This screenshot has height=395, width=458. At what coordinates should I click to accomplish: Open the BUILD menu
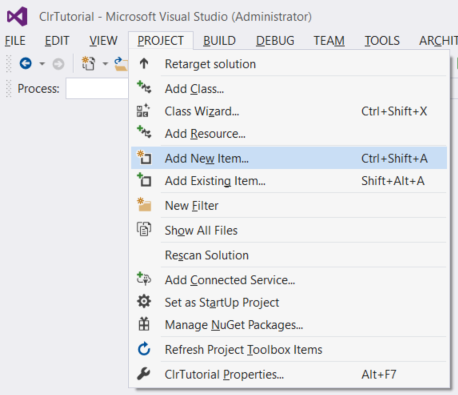(x=219, y=41)
